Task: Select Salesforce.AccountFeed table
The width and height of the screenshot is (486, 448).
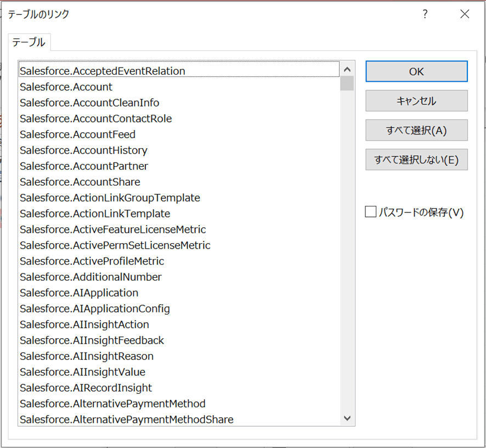Action: [x=179, y=135]
